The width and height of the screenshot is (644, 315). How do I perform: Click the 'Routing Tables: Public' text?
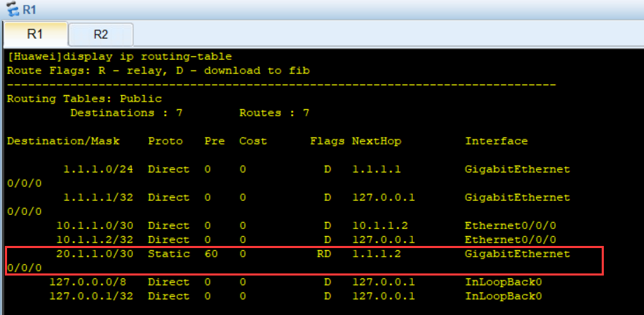(85, 99)
